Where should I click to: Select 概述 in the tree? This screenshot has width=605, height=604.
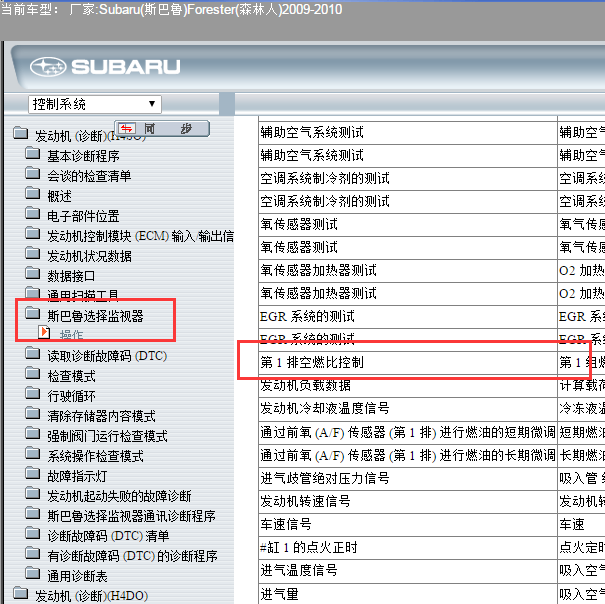click(x=59, y=196)
